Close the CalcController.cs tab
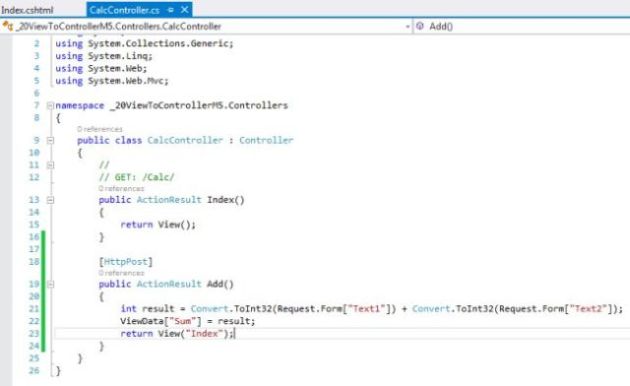This screenshot has height=386, width=630. pyautogui.click(x=184, y=10)
